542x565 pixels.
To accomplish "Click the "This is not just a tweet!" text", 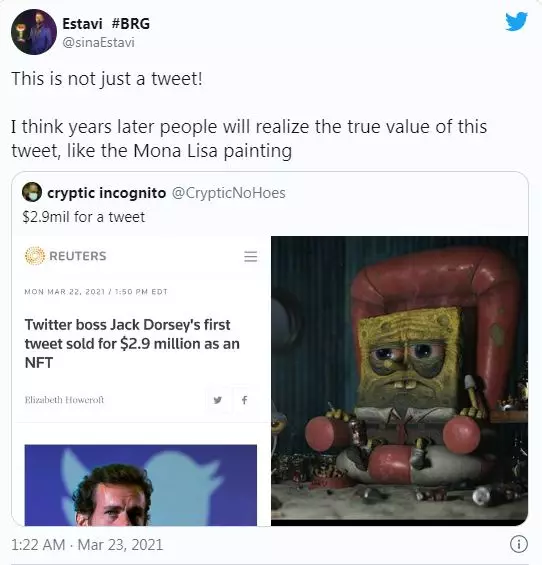I will (x=107, y=79).
